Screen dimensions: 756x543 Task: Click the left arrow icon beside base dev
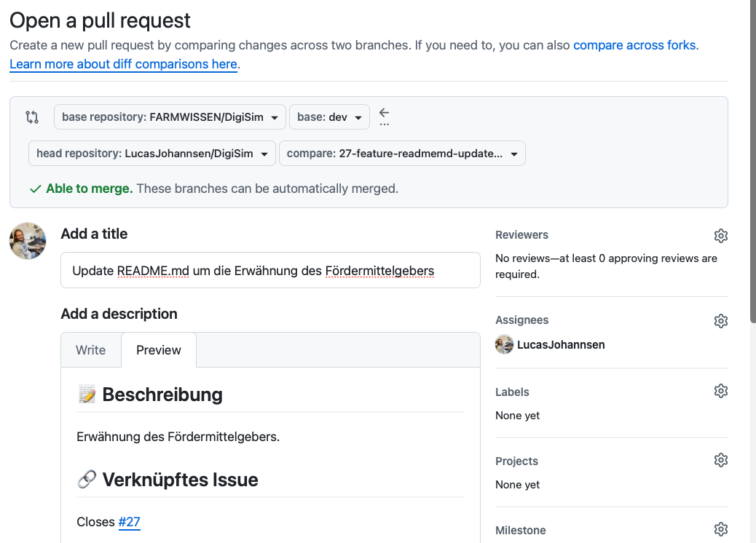click(385, 114)
